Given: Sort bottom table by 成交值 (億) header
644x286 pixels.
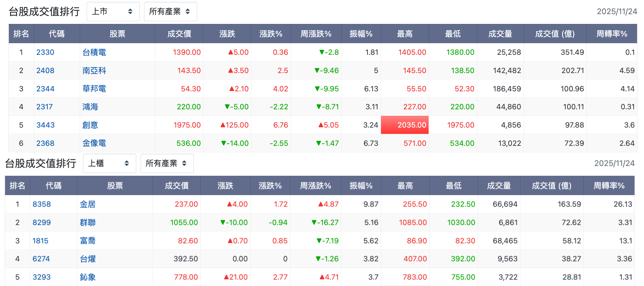Looking at the screenshot, I should [x=552, y=186].
